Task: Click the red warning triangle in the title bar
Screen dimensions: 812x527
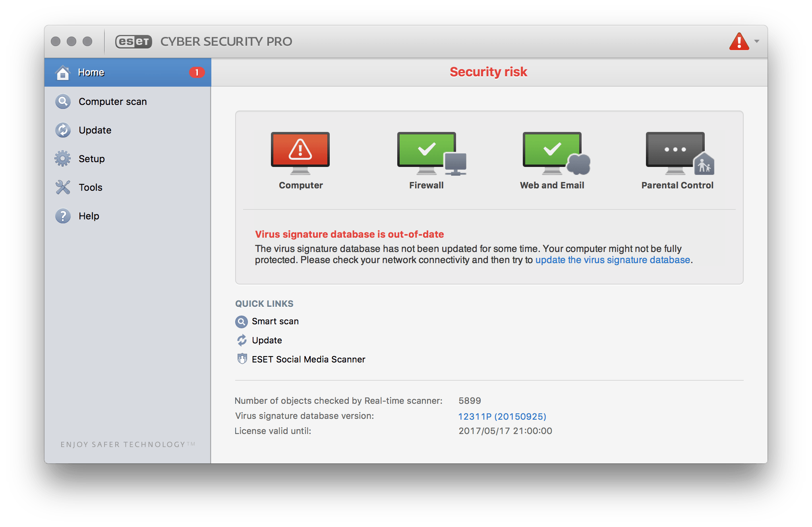Action: click(x=739, y=42)
